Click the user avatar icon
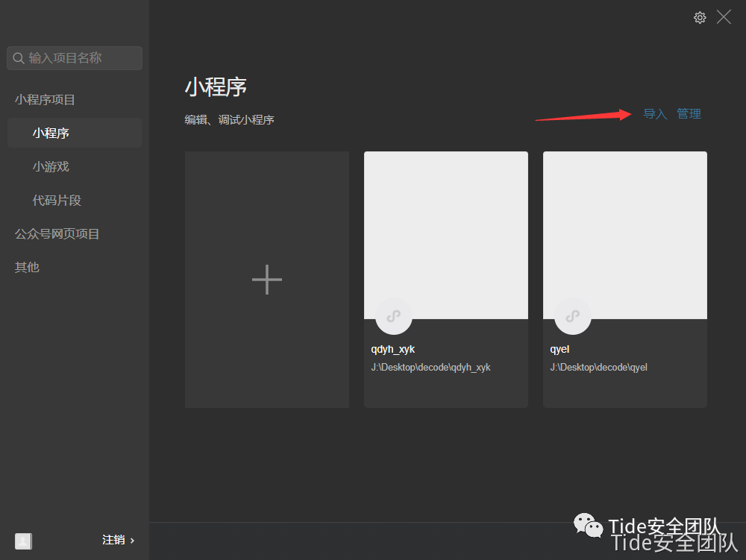This screenshot has width=746, height=560. tap(23, 541)
